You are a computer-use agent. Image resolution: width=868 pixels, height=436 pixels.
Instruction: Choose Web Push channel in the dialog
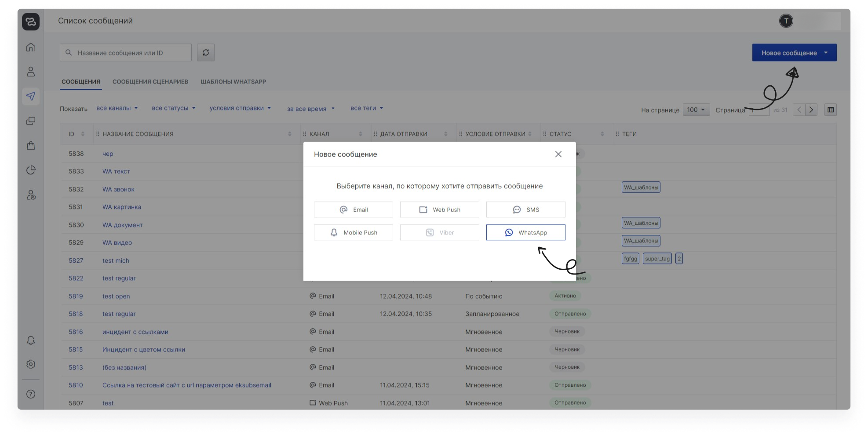[440, 209]
